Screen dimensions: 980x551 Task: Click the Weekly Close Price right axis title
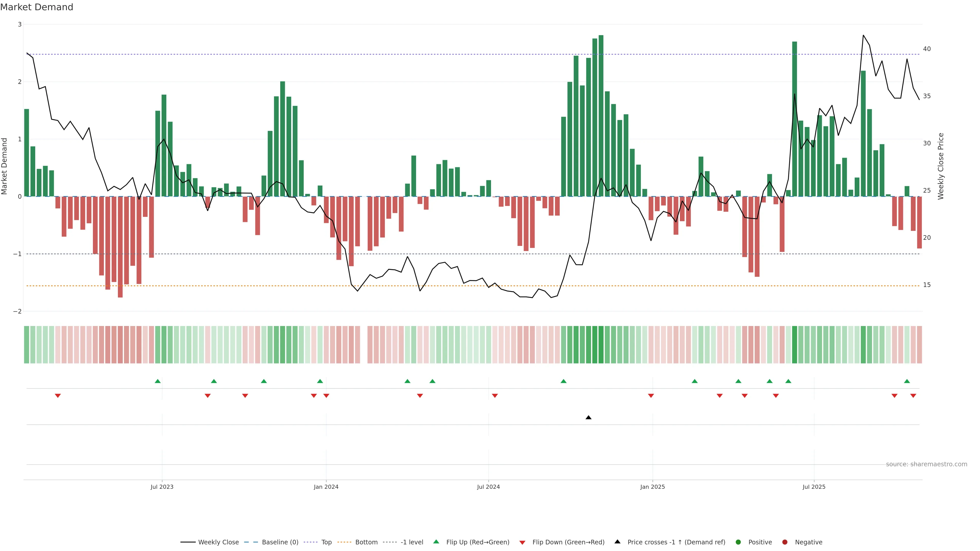tap(941, 166)
